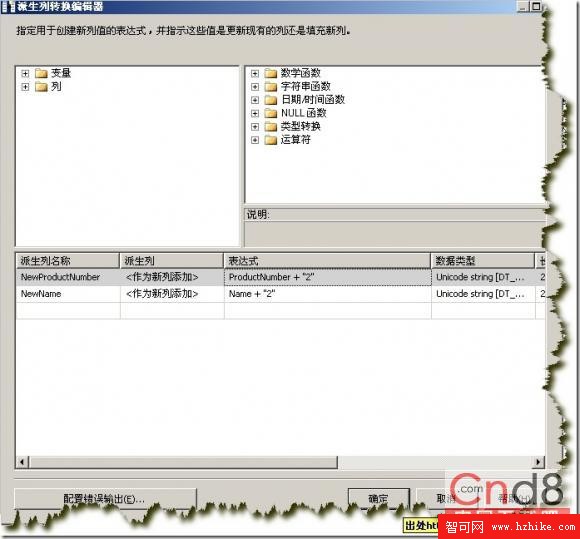Cancel with the 取消 button
Viewport: 580px width, 539px height.
(x=447, y=499)
